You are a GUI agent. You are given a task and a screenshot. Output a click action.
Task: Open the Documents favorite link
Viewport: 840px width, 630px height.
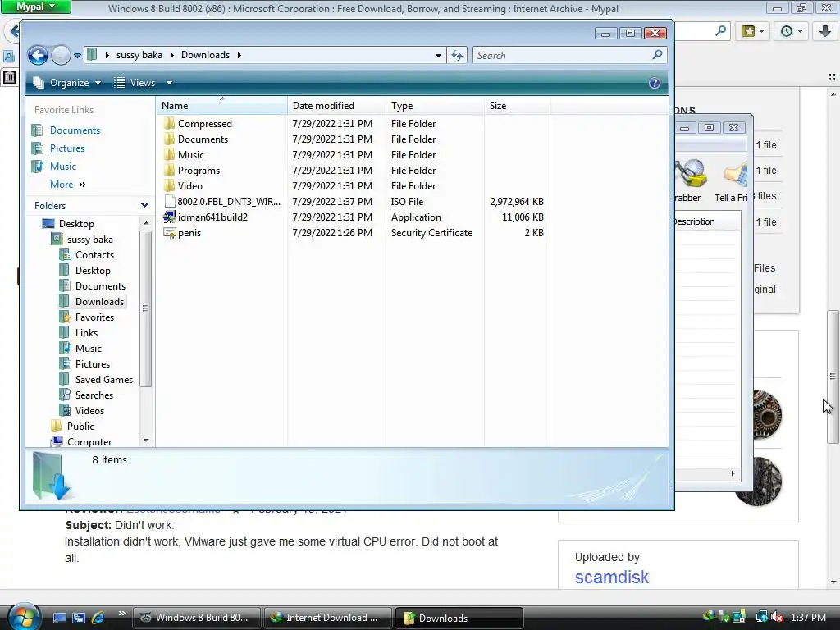click(x=75, y=130)
